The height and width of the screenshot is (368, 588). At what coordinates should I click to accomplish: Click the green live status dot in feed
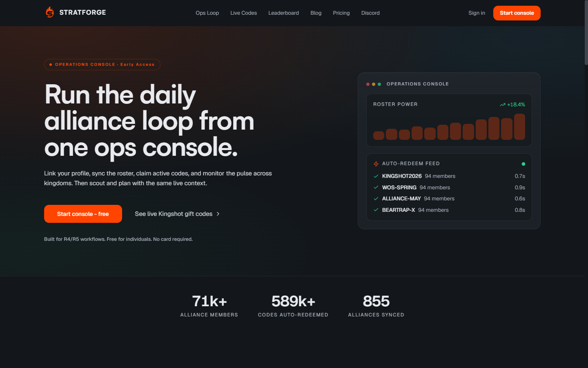pos(523,164)
